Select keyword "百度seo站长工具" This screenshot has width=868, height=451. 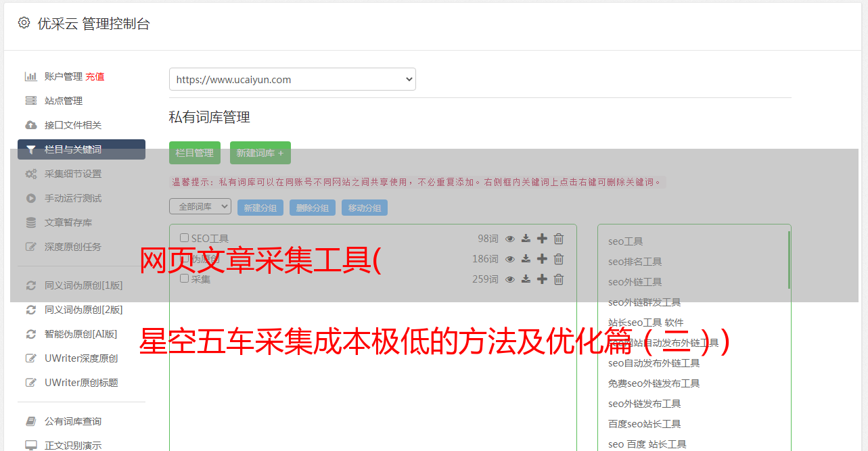(x=644, y=424)
